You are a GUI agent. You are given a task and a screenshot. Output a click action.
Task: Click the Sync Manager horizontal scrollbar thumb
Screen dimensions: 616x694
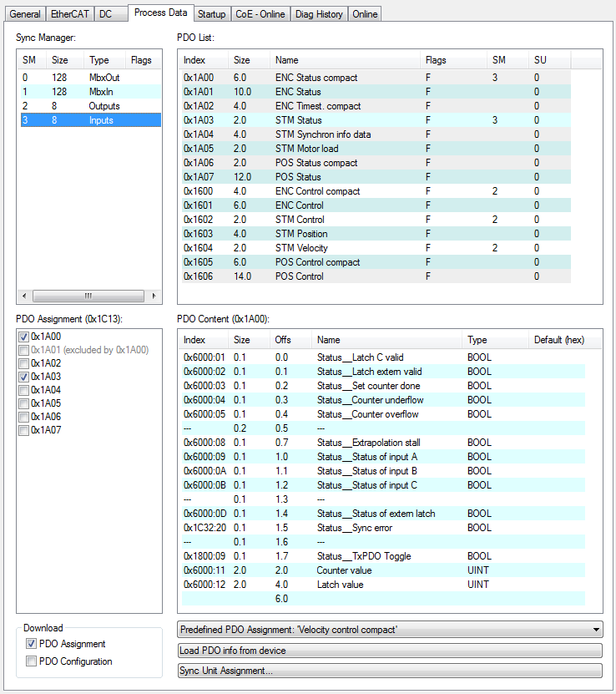(x=88, y=296)
